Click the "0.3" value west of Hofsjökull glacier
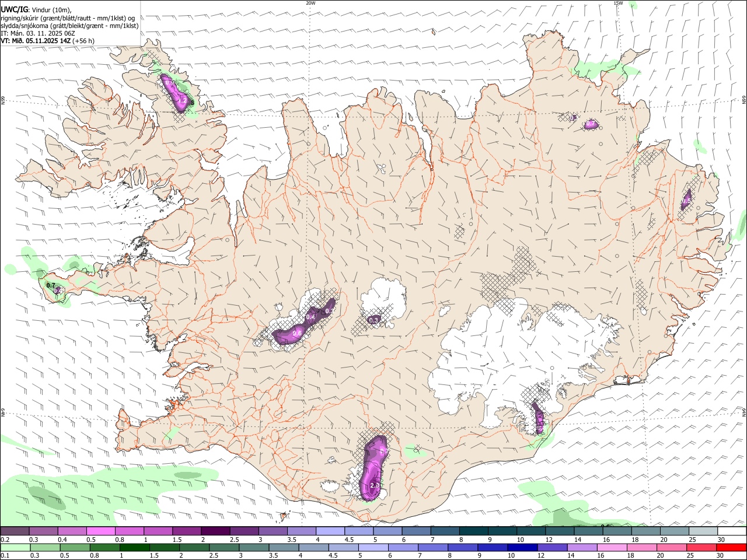The image size is (747, 560). pos(374,320)
